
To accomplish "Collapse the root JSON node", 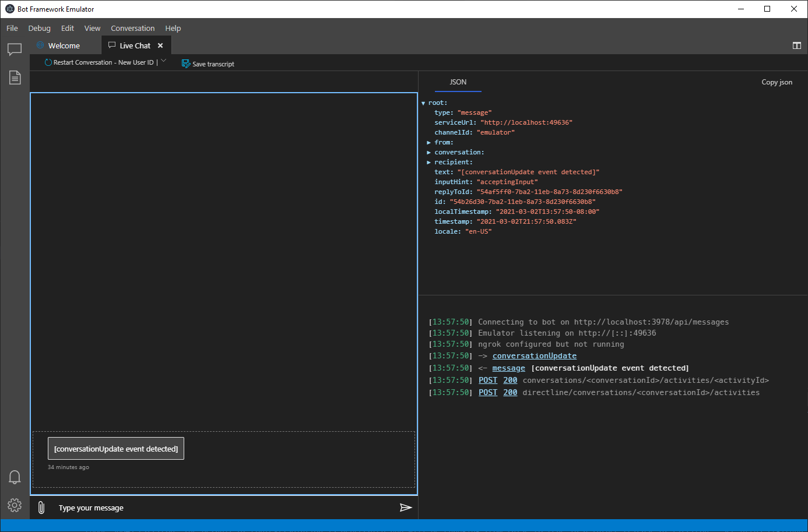I will coord(423,103).
